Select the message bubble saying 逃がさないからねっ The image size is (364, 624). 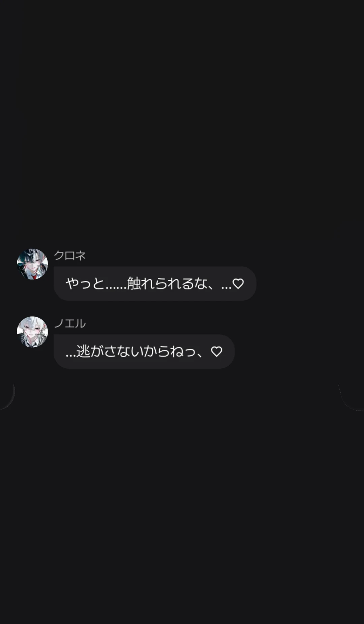pyautogui.click(x=144, y=351)
